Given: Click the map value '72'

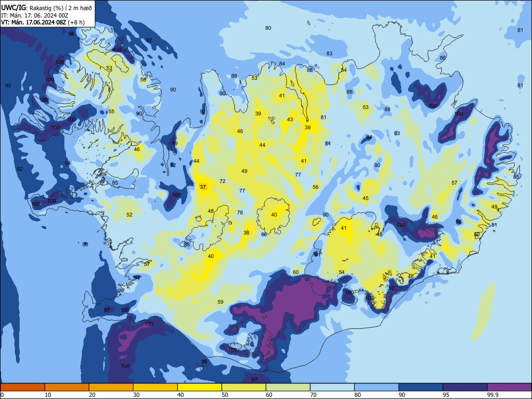Looking at the screenshot, I should pos(222,181).
